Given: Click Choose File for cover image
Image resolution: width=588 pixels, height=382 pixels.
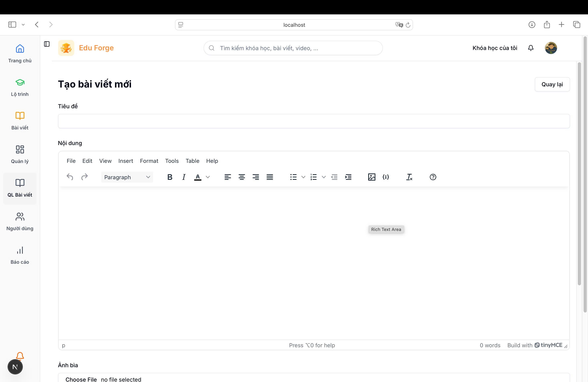Looking at the screenshot, I should 81,379.
